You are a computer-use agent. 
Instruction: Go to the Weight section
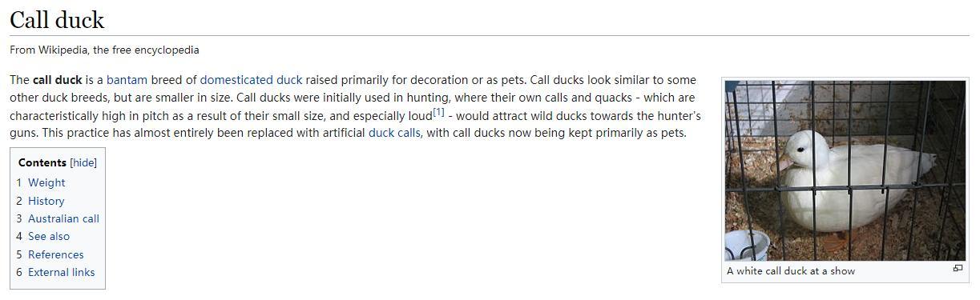click(x=46, y=183)
